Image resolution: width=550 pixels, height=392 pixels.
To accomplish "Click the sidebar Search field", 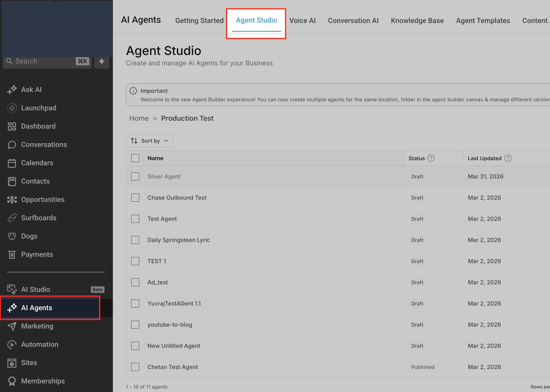I will click(x=47, y=61).
